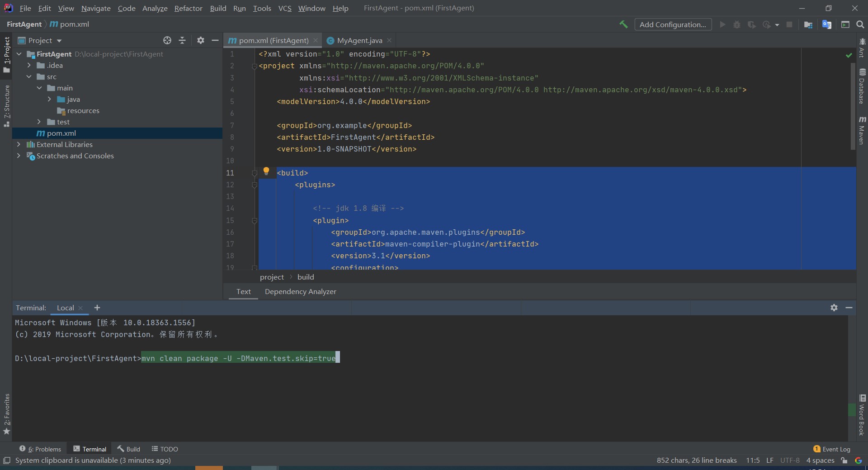
Task: Open the Event Log button
Action: point(831,449)
